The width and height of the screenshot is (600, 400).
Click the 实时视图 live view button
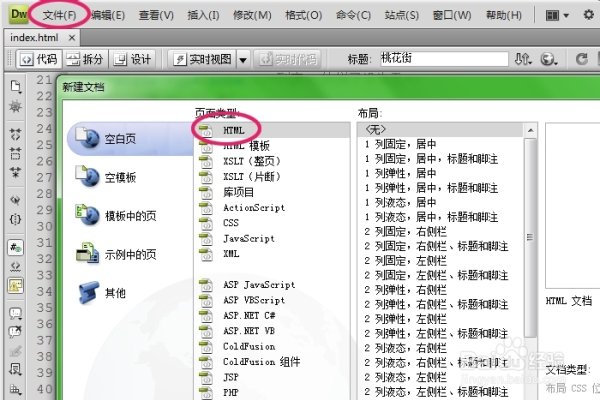[203, 59]
